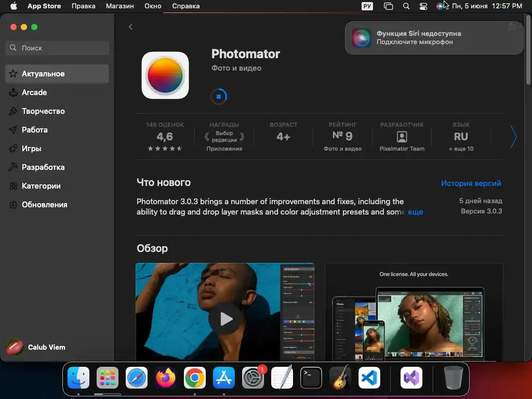
Task: Open the Pixelmator Team developer icon
Action: click(x=402, y=137)
